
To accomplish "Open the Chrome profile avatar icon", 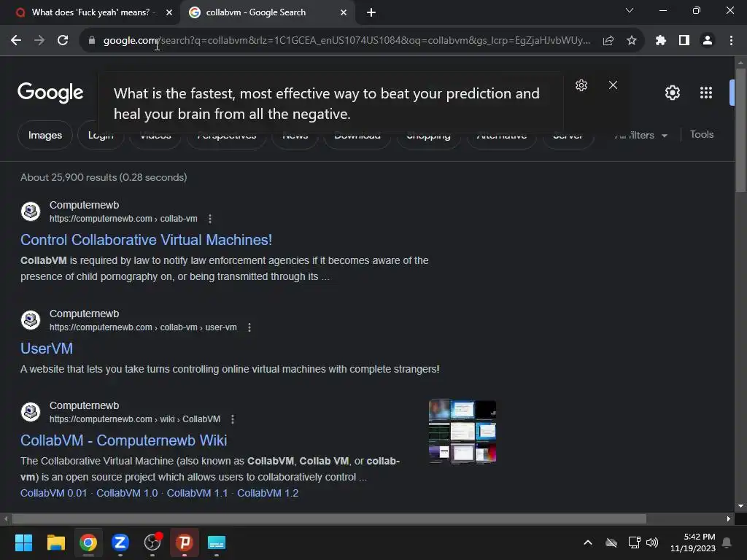I will [x=708, y=41].
